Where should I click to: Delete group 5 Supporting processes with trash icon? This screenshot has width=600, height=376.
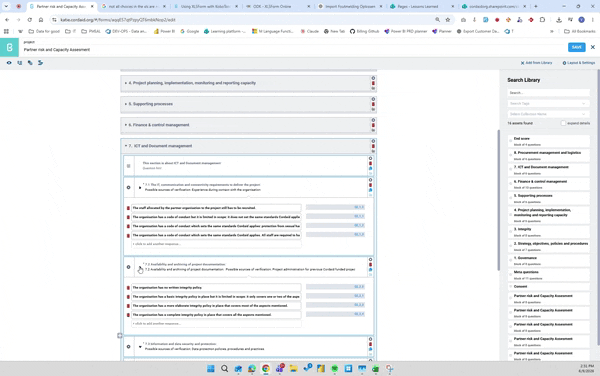(373, 104)
